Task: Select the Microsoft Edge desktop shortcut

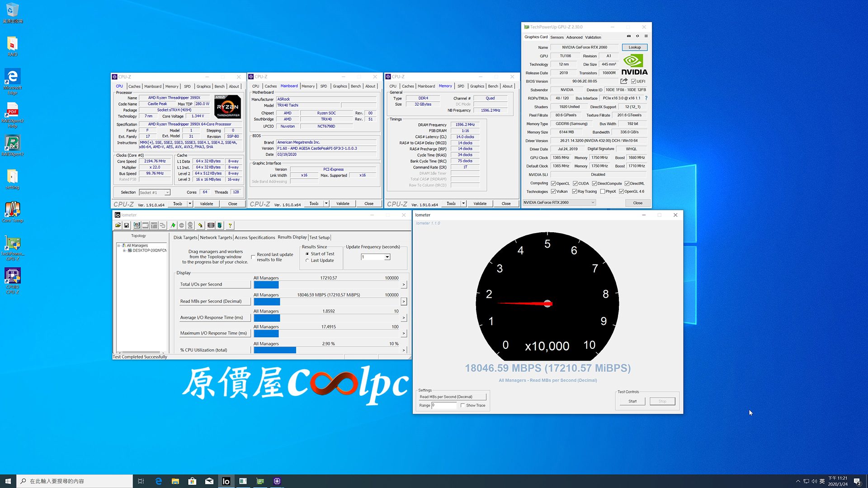Action: pos(12,82)
